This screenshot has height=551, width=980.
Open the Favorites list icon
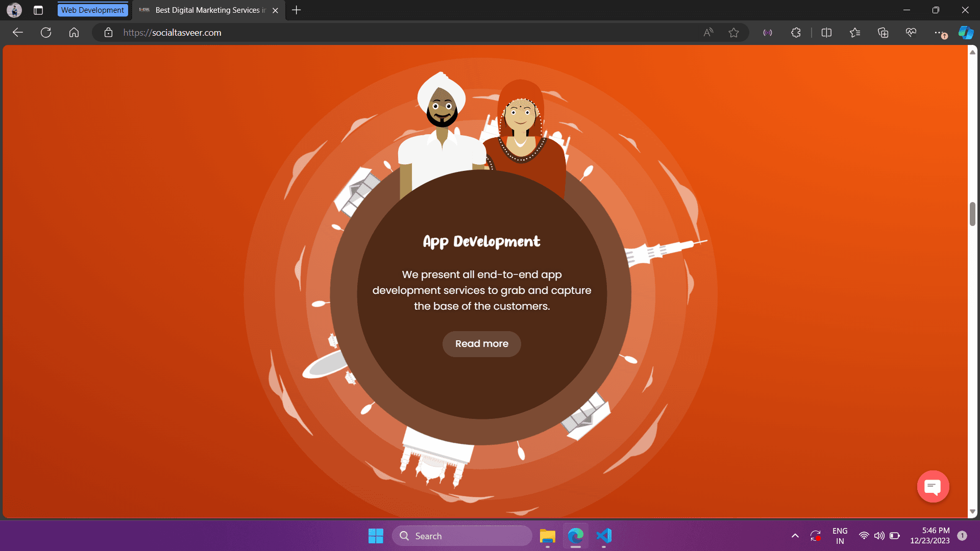(855, 33)
